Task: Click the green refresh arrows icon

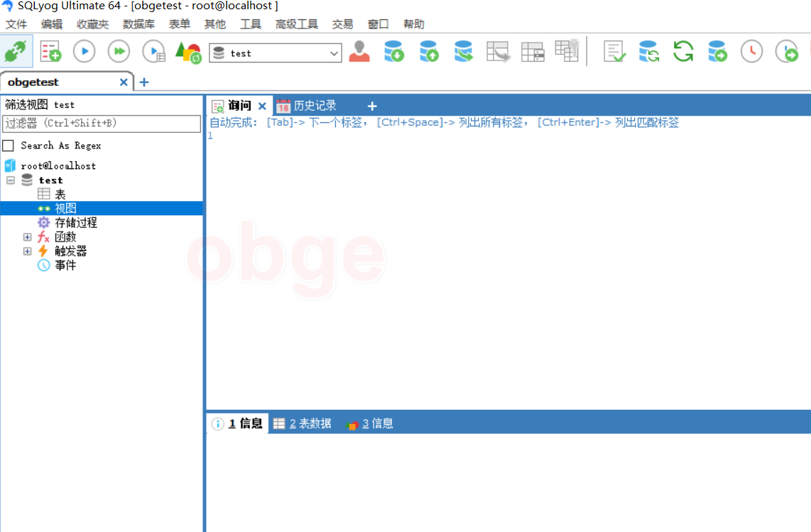Action: (x=683, y=51)
